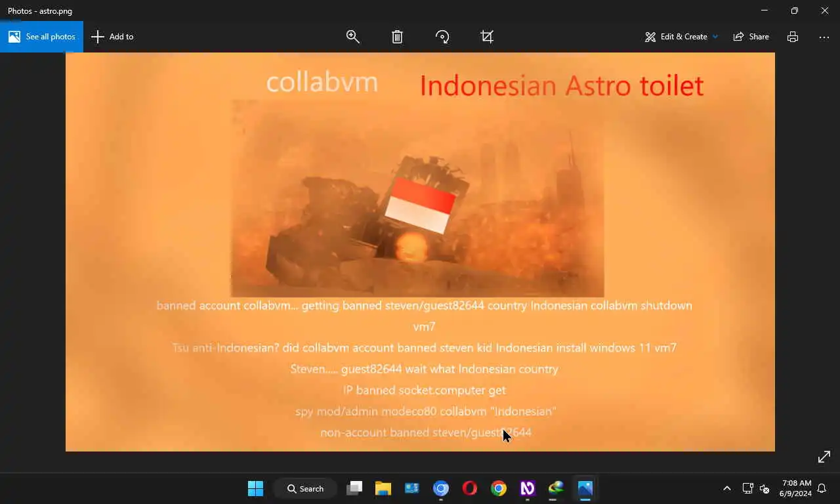840x504 pixels.
Task: Click the taskbar Search box
Action: (x=306, y=488)
